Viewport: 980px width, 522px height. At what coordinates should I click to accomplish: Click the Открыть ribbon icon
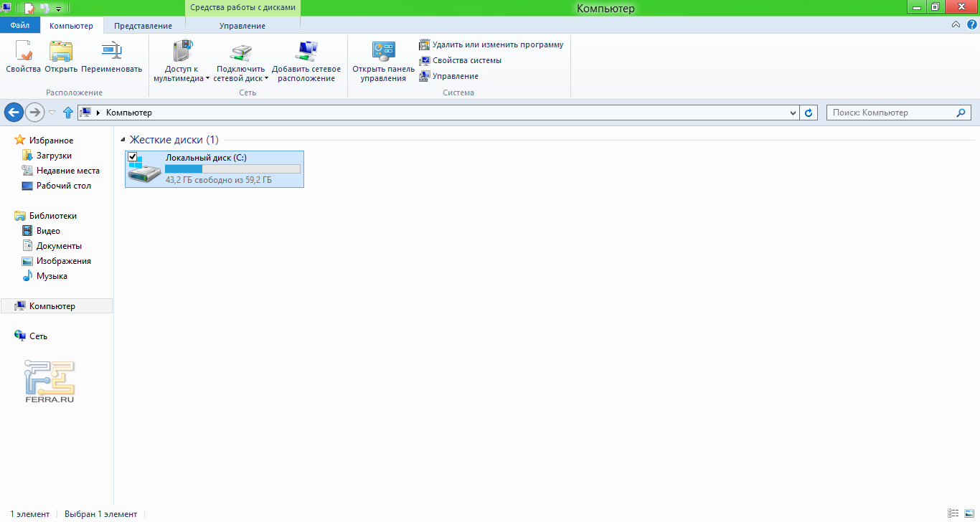coord(61,57)
